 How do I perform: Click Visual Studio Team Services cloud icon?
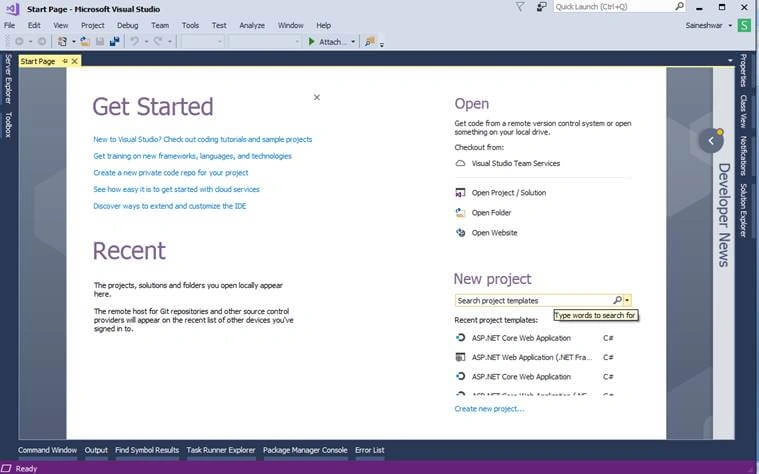click(x=460, y=164)
